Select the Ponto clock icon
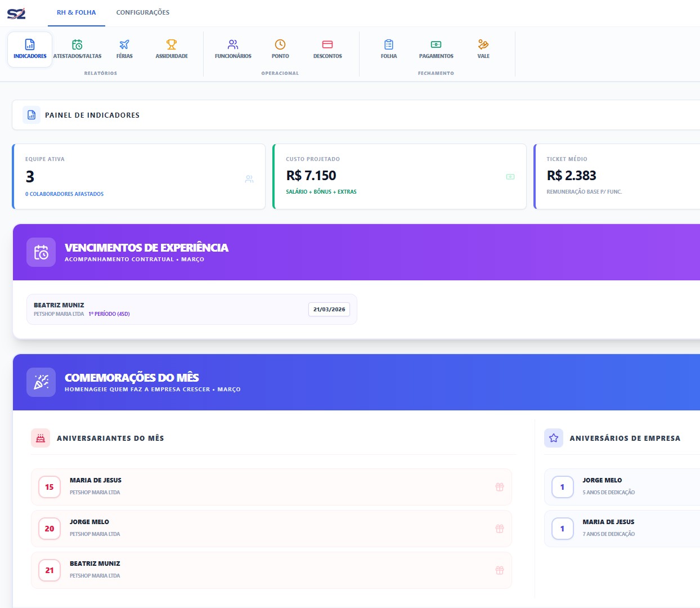Screen dimensions: 700x608 tap(280, 44)
